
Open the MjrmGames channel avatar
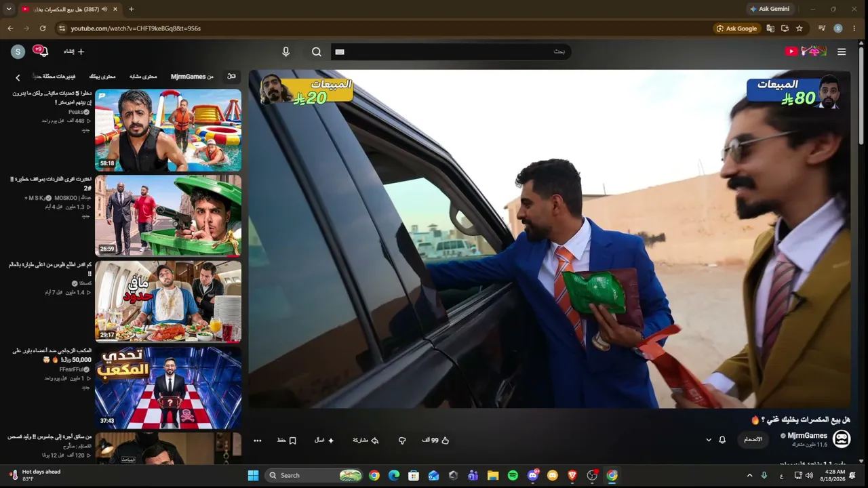pyautogui.click(x=842, y=439)
